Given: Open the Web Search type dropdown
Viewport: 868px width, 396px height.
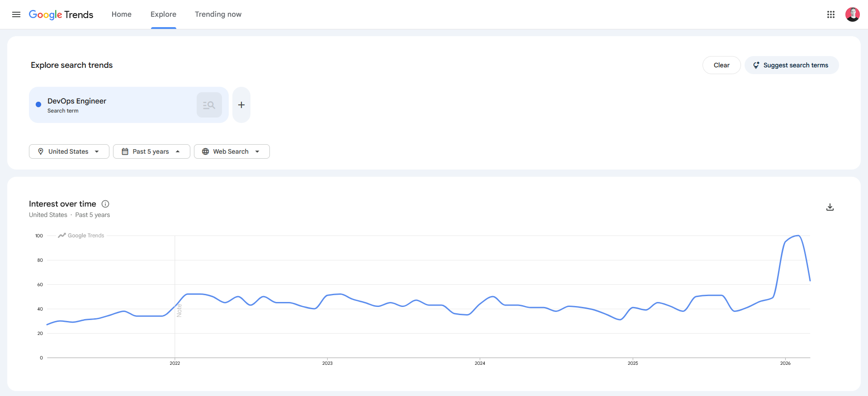Looking at the screenshot, I should (232, 151).
